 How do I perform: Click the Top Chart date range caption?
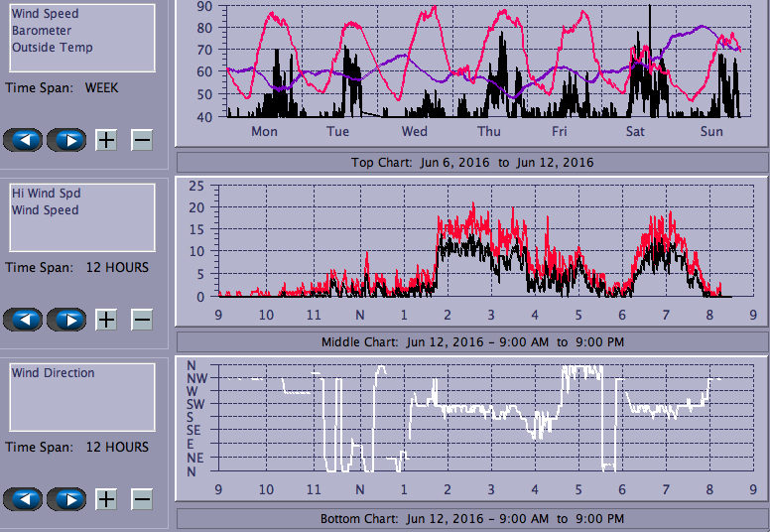[x=472, y=163]
